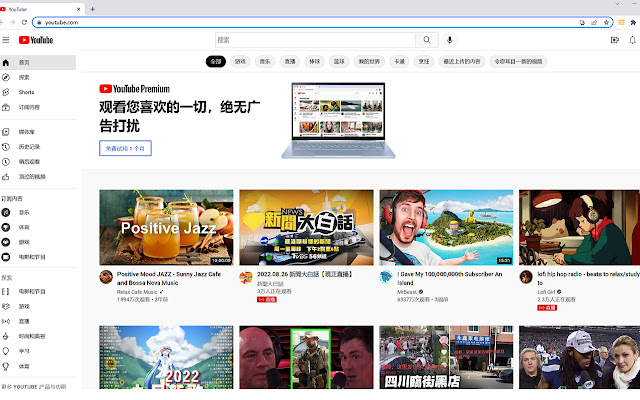Open Fashion & Beauty (时尚和美容) sidebar item
Screen dimensions: 640x400
coord(38,336)
